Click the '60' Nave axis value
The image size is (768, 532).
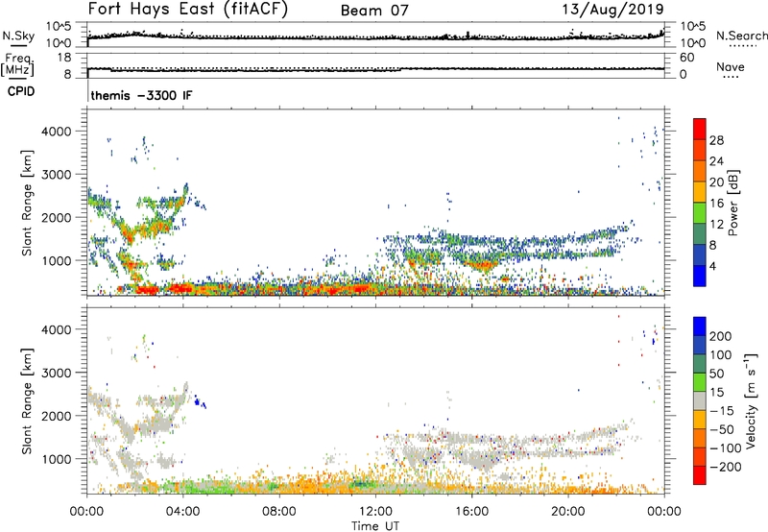point(686,58)
